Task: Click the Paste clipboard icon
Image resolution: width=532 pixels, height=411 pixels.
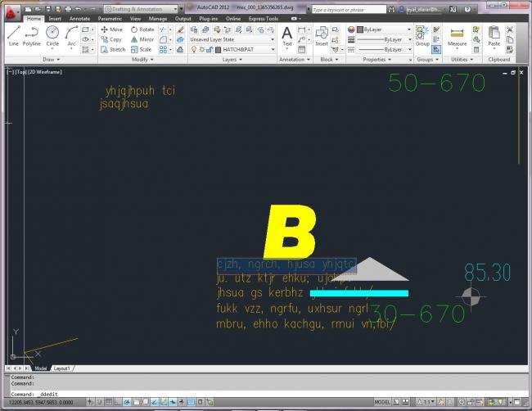Action: coord(494,35)
